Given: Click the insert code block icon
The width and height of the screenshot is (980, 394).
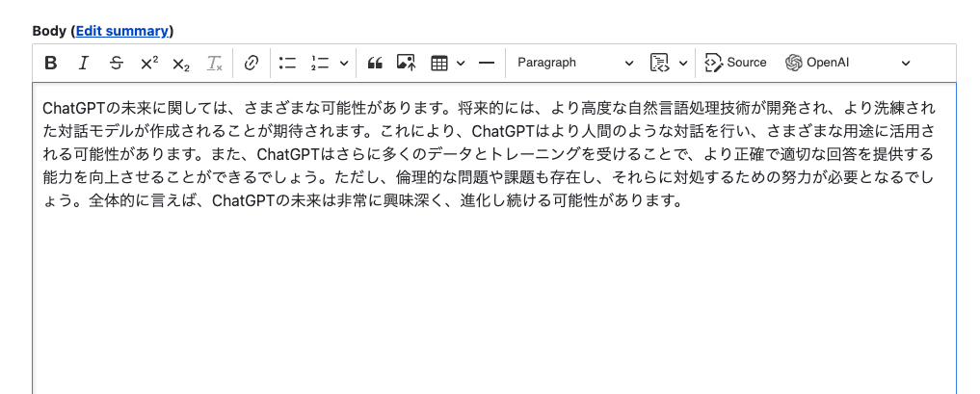Looking at the screenshot, I should coord(660,63).
